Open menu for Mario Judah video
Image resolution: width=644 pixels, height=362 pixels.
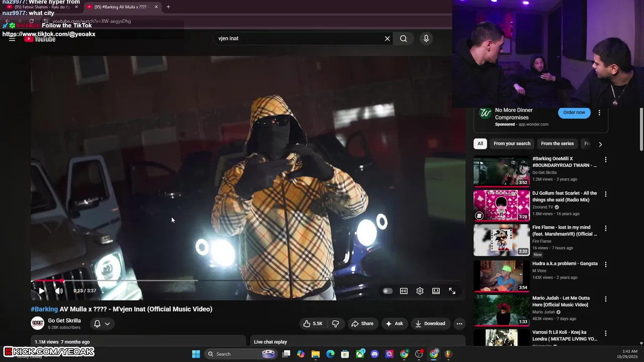tap(606, 299)
